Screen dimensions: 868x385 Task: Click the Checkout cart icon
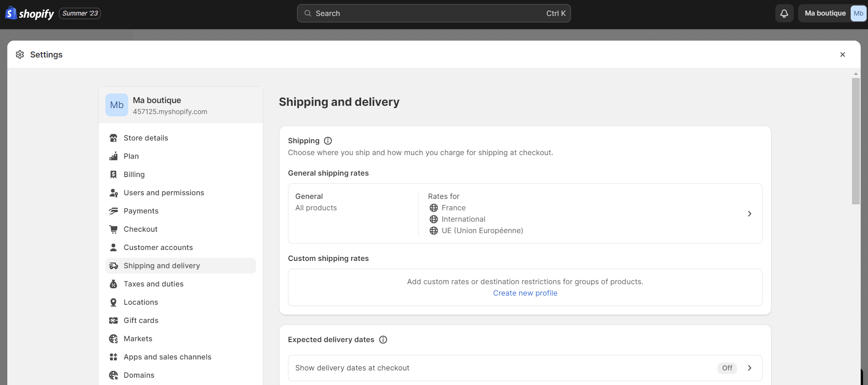click(x=114, y=229)
